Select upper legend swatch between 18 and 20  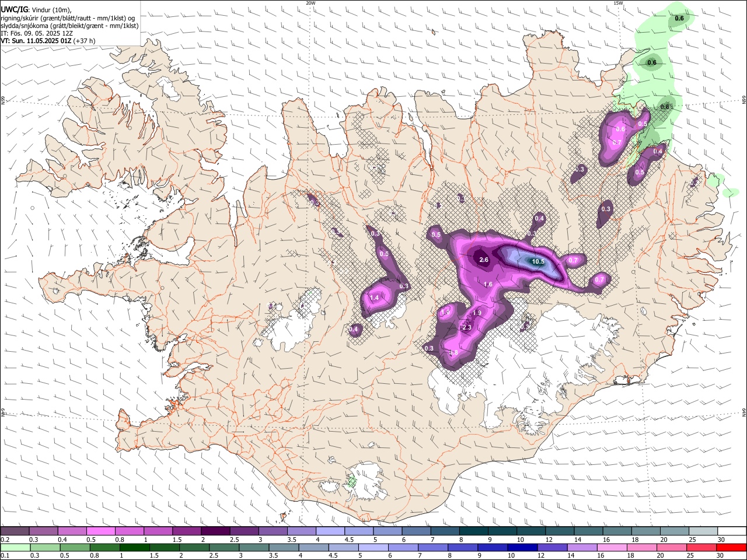click(645, 531)
